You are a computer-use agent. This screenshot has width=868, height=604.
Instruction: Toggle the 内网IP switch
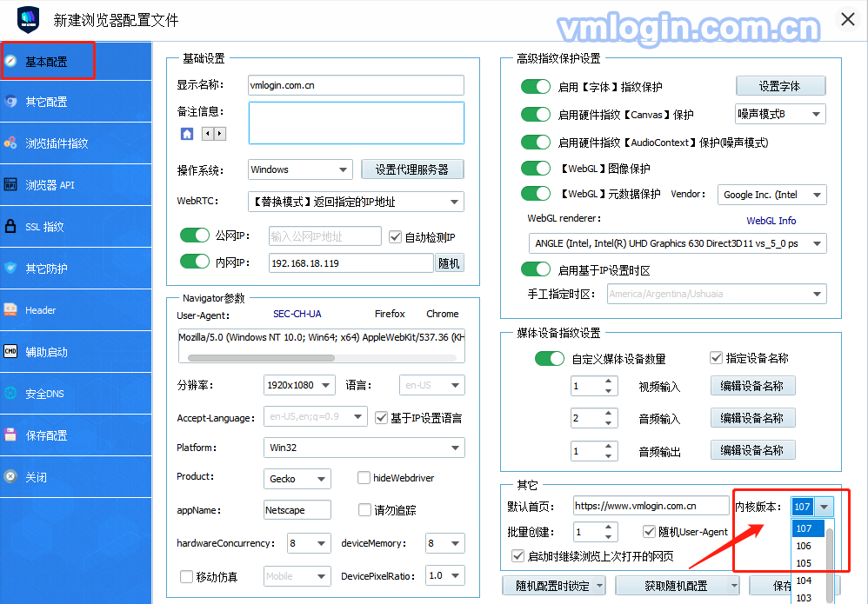(194, 261)
